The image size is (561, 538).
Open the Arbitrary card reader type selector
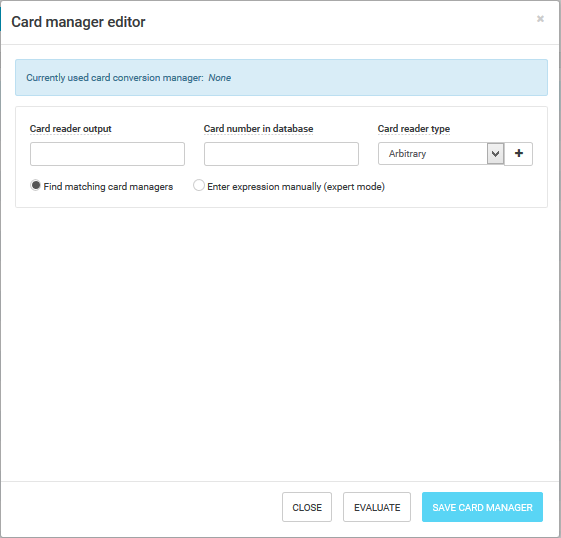click(x=441, y=154)
